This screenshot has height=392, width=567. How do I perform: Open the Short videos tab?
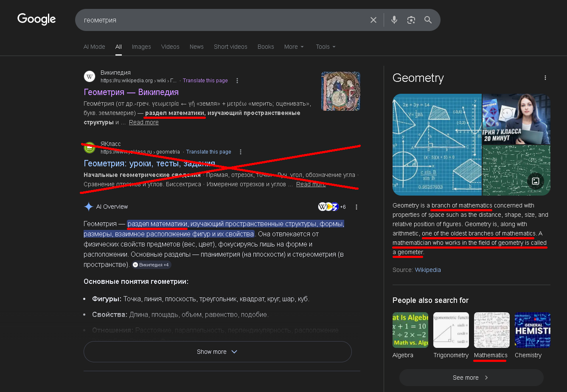tap(230, 47)
